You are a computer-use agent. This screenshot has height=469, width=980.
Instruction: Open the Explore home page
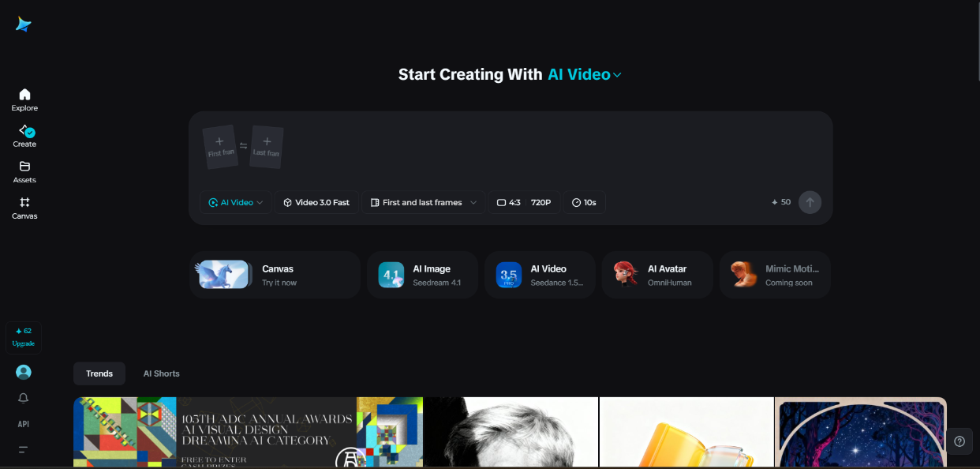pyautogui.click(x=24, y=100)
